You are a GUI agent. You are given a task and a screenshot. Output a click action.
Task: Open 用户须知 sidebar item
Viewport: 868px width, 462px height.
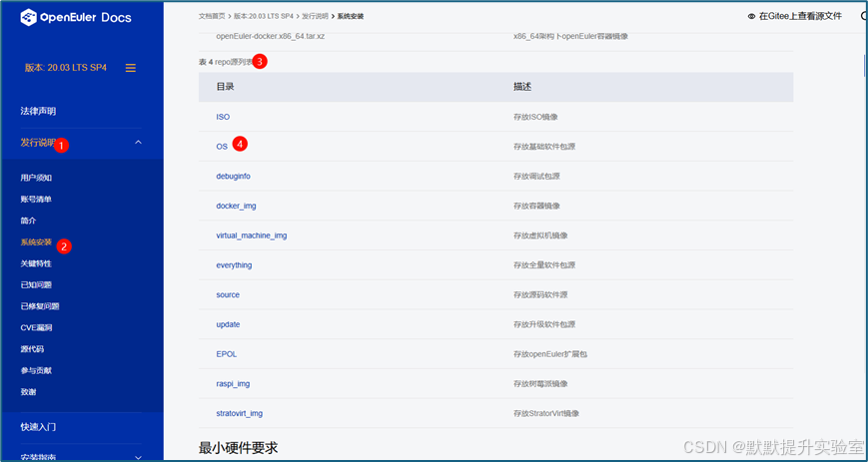point(36,178)
